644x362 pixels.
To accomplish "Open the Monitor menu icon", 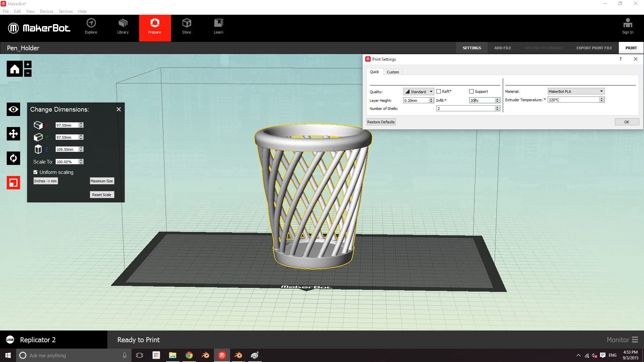I will click(x=635, y=340).
